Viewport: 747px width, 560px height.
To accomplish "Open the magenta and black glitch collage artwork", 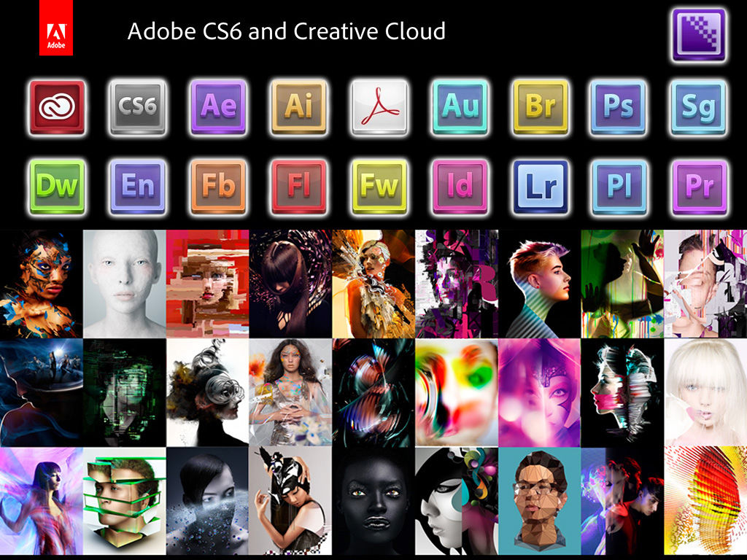I will coord(457,284).
